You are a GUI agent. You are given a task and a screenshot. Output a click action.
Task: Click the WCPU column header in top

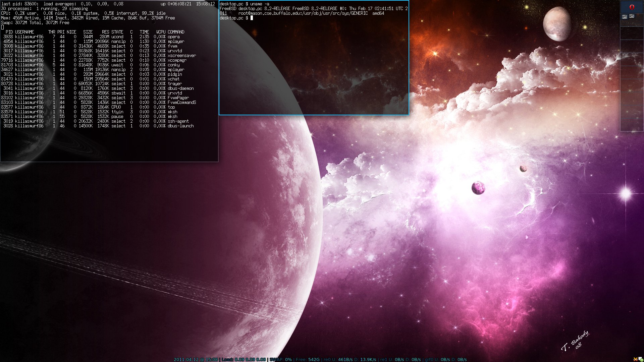pyautogui.click(x=161, y=32)
